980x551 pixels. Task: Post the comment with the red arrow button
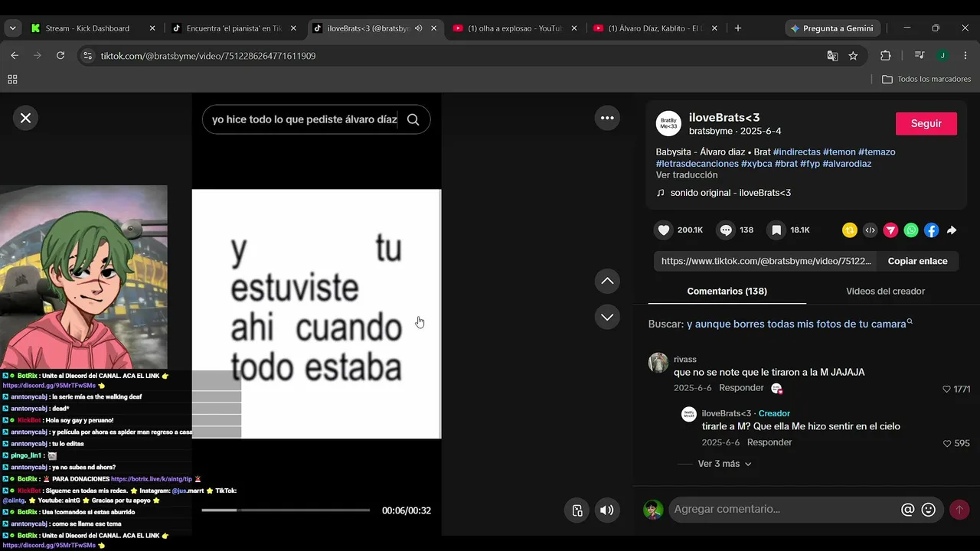click(x=959, y=510)
